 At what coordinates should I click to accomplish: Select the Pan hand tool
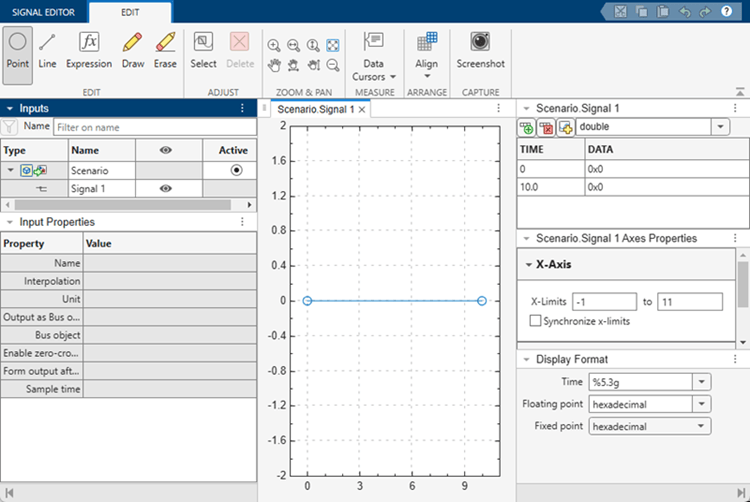click(274, 65)
